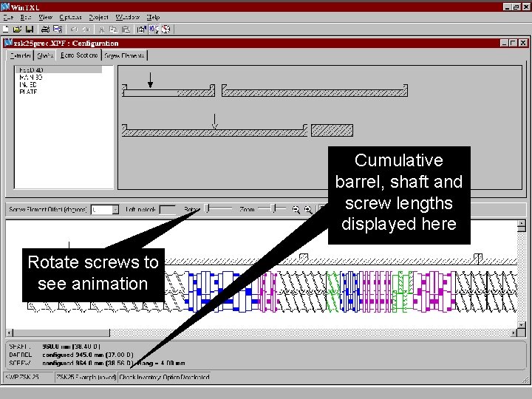Click the Left notch input box
The height and width of the screenshot is (399, 532).
168,210
